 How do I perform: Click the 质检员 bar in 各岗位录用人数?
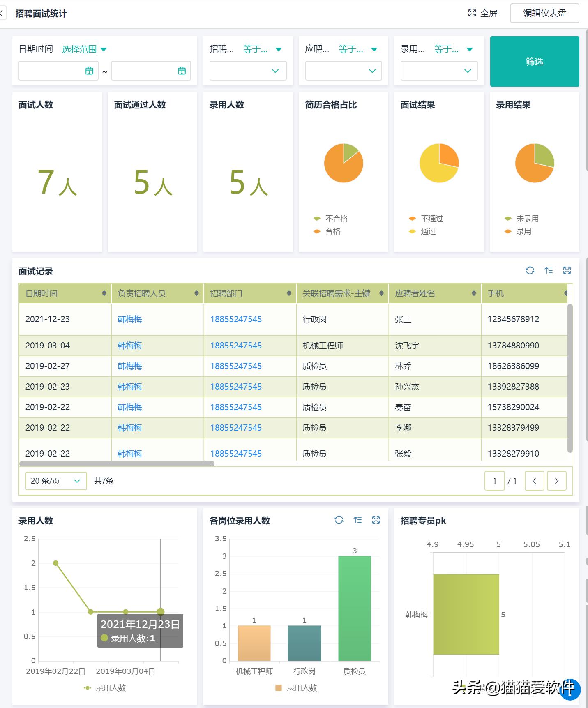[355, 608]
